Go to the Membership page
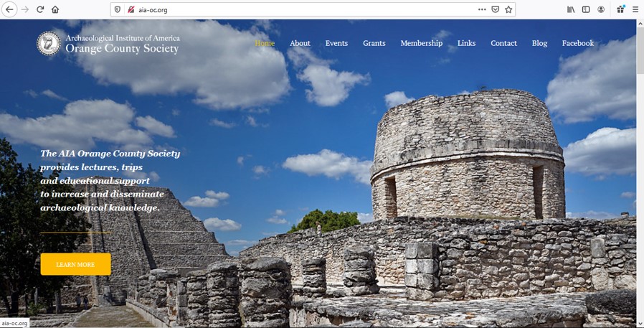 (421, 43)
